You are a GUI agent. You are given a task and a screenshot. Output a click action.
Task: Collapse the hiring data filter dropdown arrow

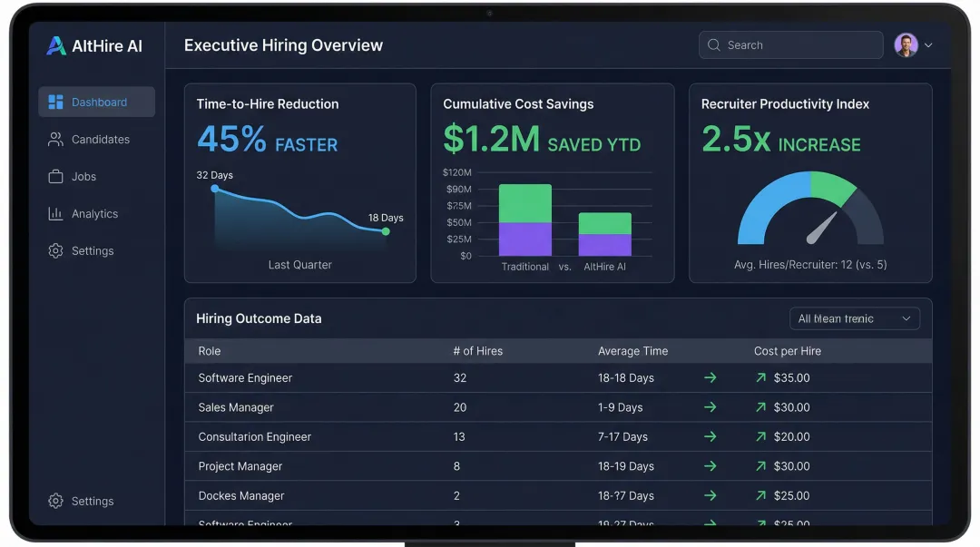(906, 318)
